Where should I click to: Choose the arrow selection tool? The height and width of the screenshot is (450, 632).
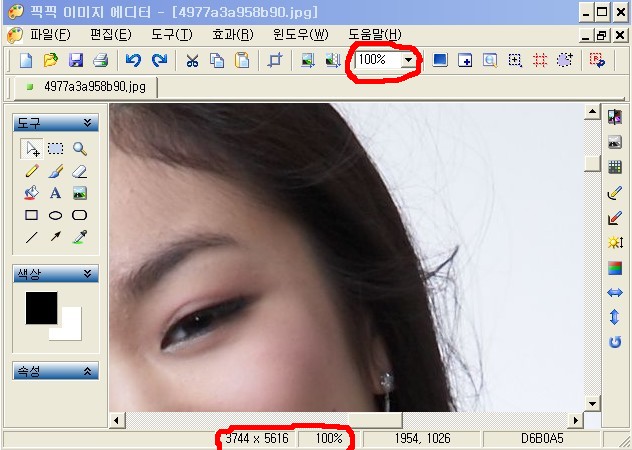pyautogui.click(x=32, y=149)
